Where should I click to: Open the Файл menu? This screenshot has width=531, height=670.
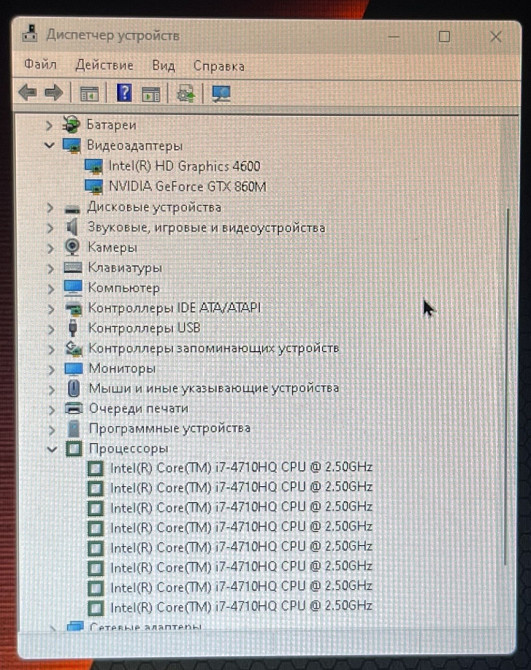tap(40, 65)
